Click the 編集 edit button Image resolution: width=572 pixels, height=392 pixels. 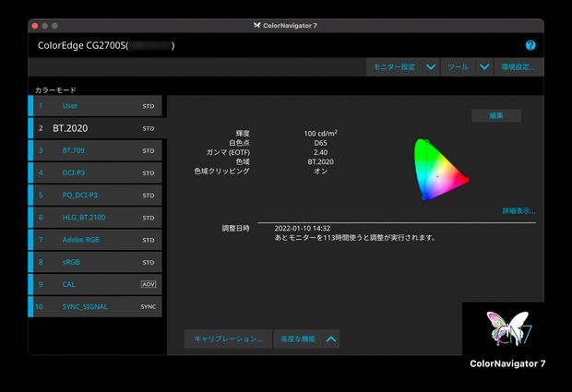(496, 115)
